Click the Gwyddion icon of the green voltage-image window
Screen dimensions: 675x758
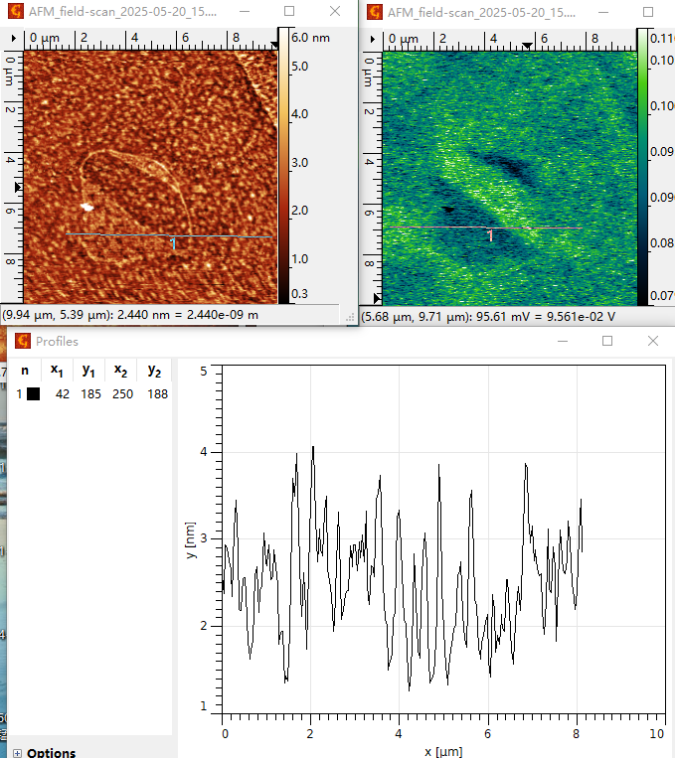click(376, 12)
